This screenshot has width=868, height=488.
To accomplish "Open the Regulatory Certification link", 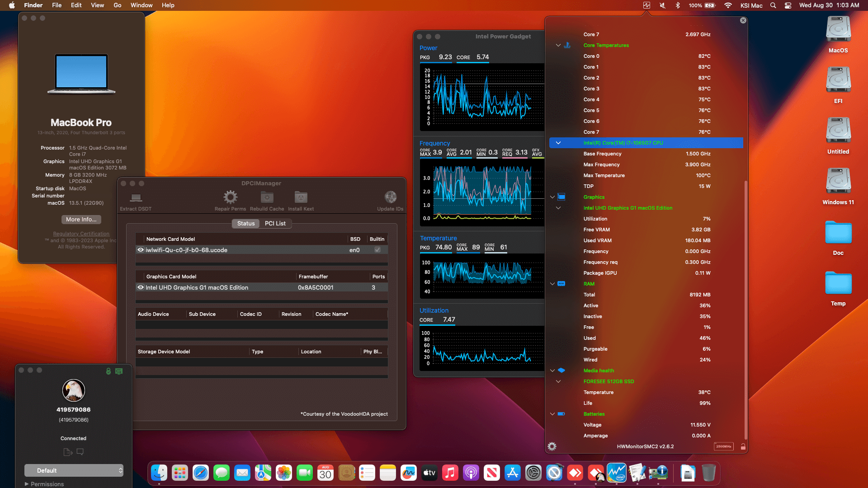I will click(x=81, y=234).
